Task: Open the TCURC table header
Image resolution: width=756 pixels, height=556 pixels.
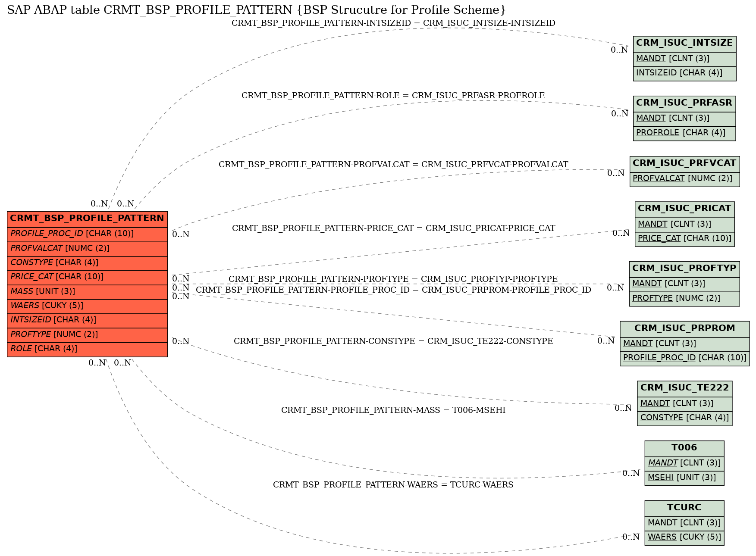Action: point(684,508)
